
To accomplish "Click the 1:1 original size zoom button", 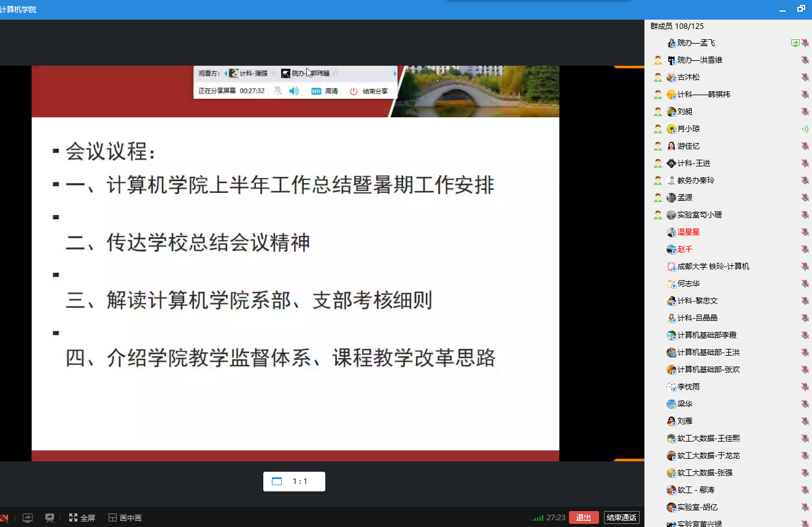I will click(x=294, y=482).
